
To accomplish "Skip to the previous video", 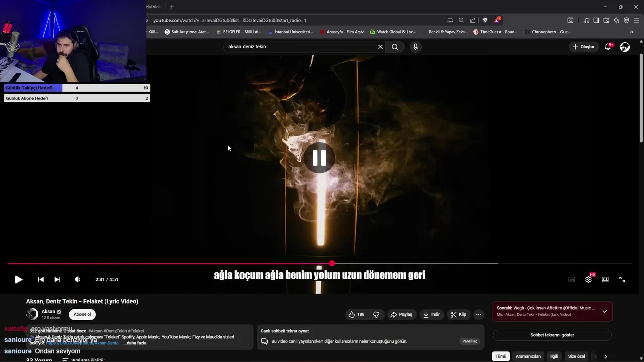I will pyautogui.click(x=41, y=279).
